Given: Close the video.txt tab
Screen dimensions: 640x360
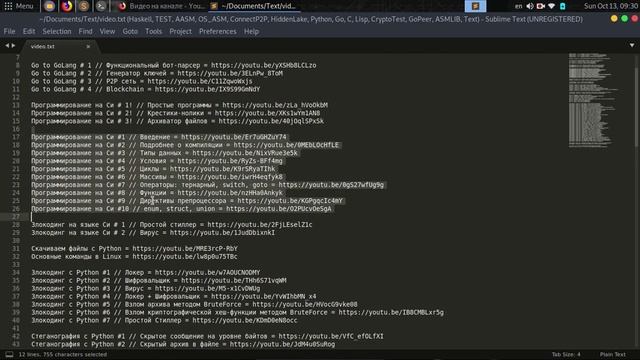Looking at the screenshot, I should (x=88, y=47).
